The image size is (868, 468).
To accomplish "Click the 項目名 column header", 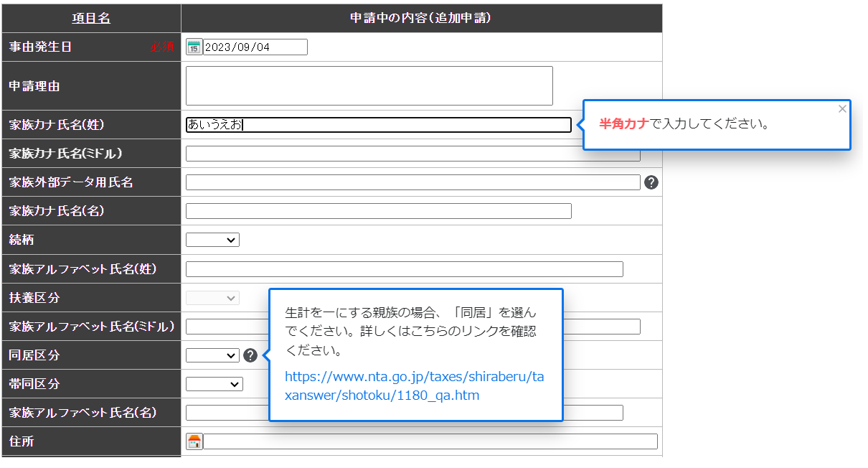I will coord(92,19).
